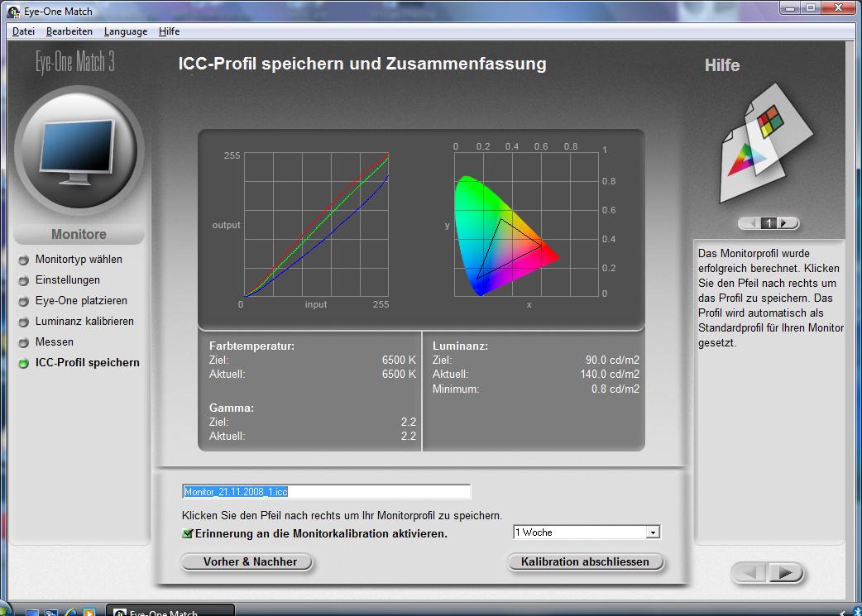This screenshot has width=862, height=616.
Task: Click the bullet icon beside Monitortyp wählen
Action: [23, 260]
